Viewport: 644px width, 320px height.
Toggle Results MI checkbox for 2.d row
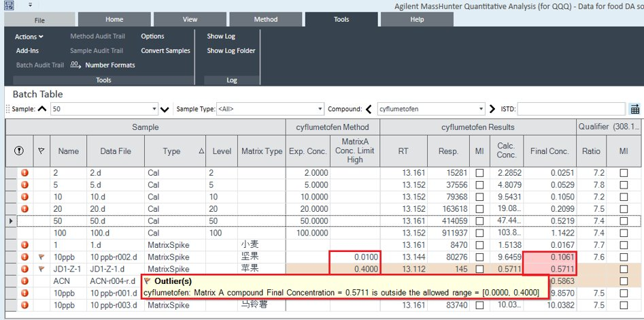click(x=479, y=173)
